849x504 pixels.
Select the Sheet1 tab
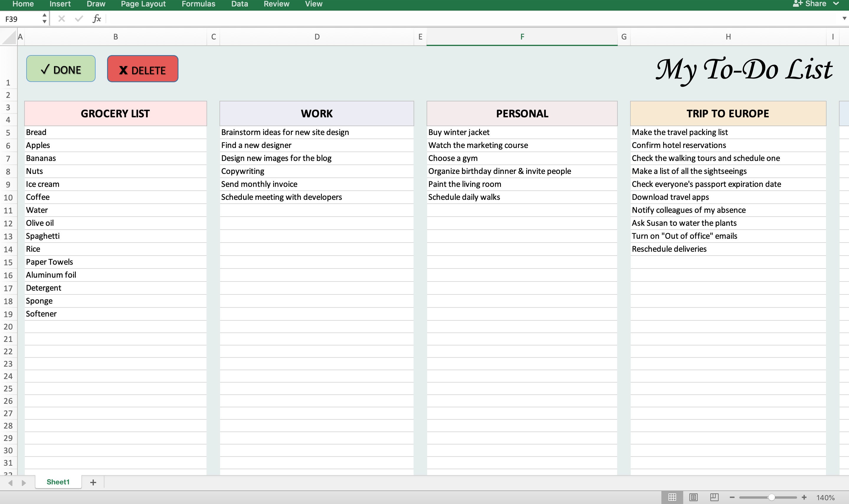click(58, 482)
